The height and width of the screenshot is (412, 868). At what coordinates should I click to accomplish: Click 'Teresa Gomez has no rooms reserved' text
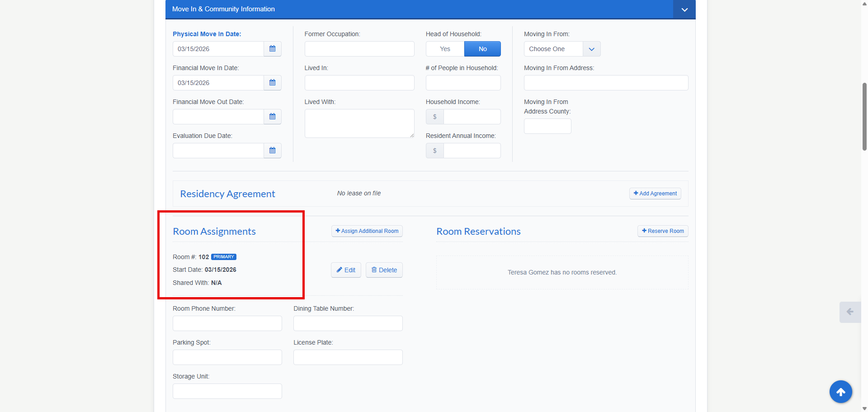coord(562,272)
